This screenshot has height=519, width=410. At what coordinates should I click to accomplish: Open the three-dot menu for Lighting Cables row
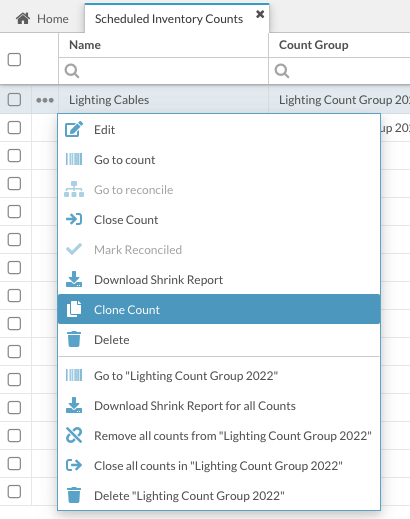(x=45, y=100)
